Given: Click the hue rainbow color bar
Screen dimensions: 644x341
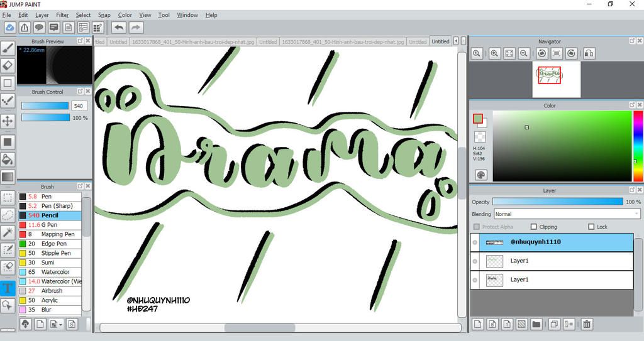Looking at the screenshot, I should [x=638, y=146].
